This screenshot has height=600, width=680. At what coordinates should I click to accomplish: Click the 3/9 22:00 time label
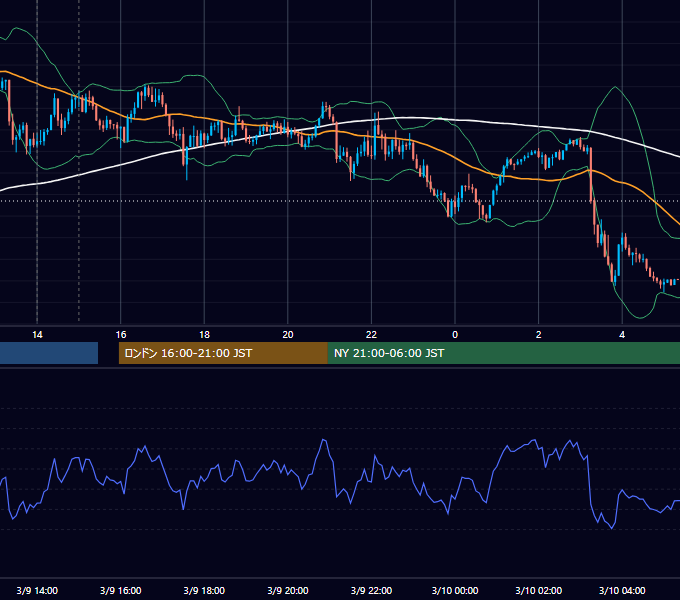pos(371,590)
